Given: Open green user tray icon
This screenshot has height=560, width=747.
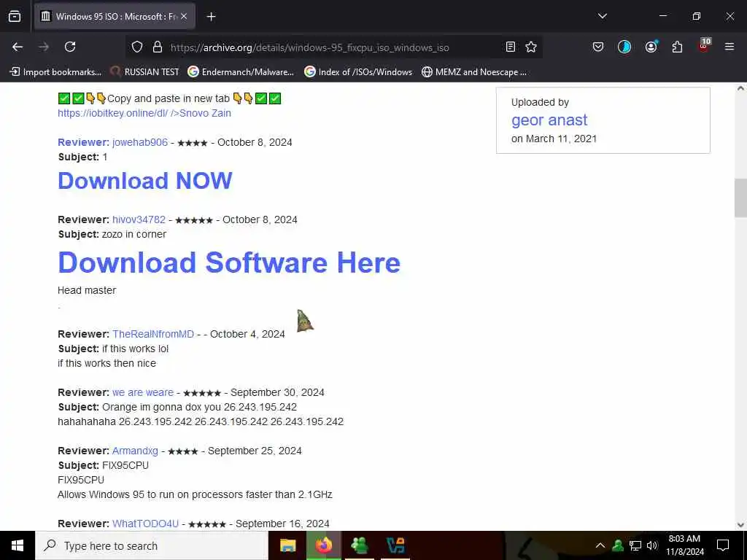Looking at the screenshot, I should [x=618, y=545].
